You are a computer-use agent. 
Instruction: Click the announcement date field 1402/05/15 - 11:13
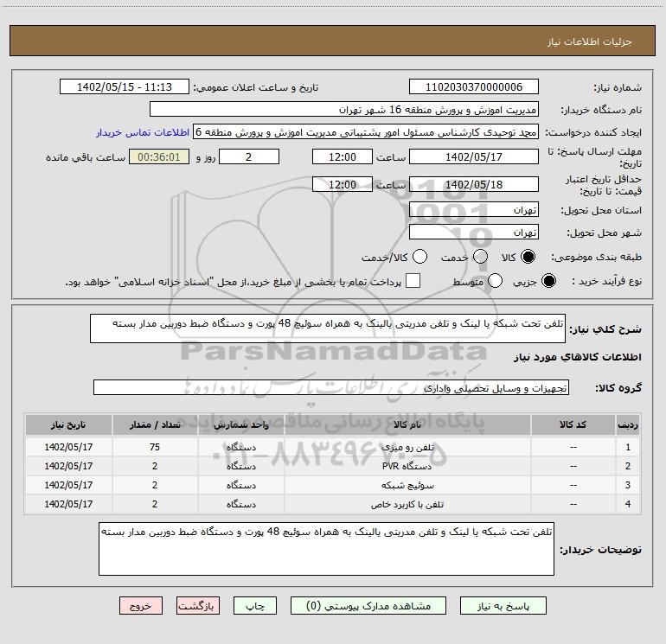[125, 87]
